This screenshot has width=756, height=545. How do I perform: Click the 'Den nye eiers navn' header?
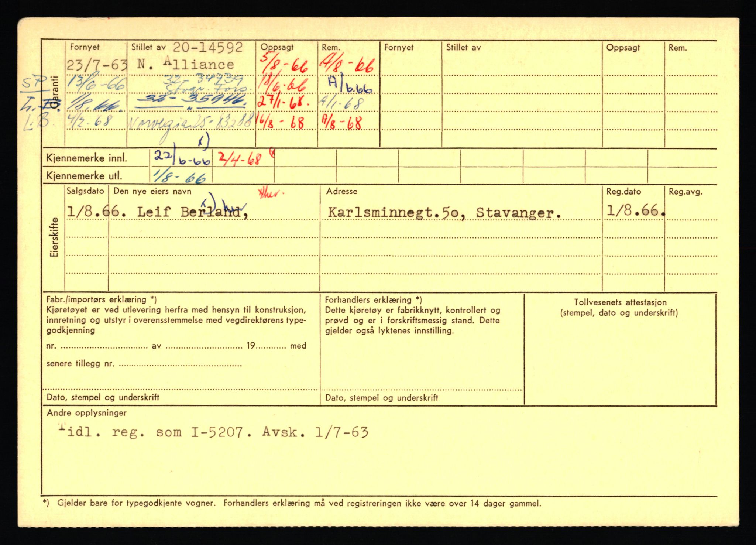(152, 191)
